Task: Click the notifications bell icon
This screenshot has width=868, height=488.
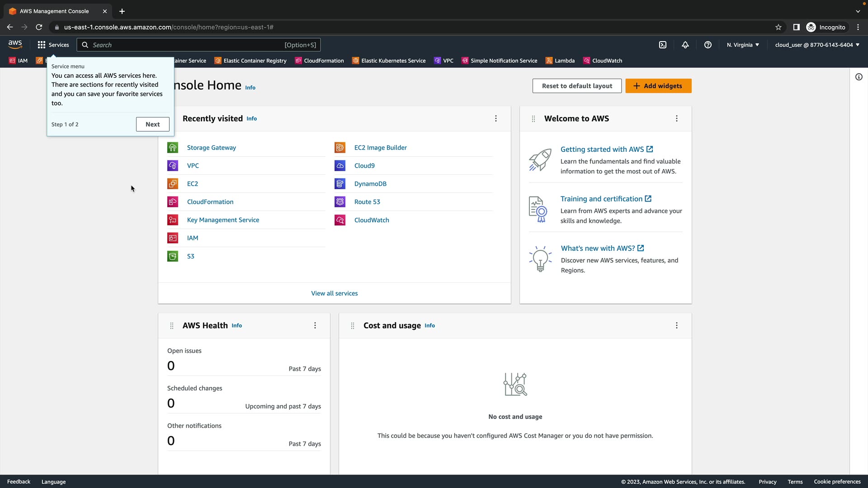Action: coord(685,45)
